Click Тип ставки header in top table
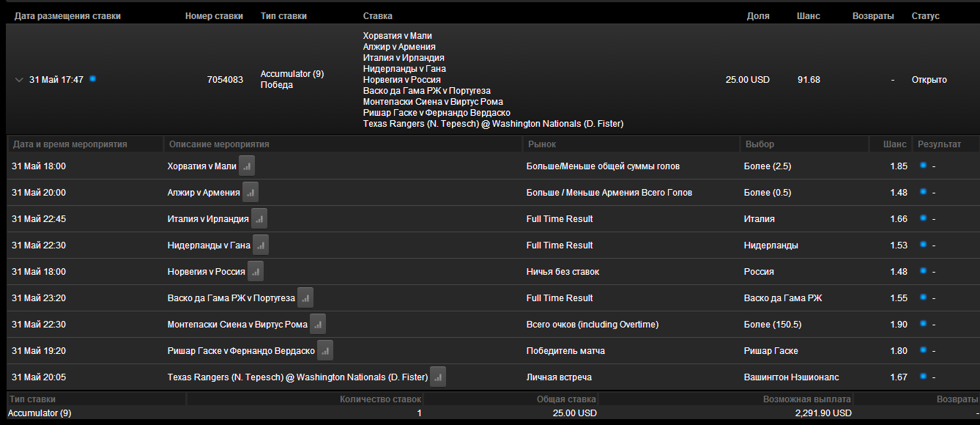Image resolution: width=980 pixels, height=425 pixels. coord(283,16)
